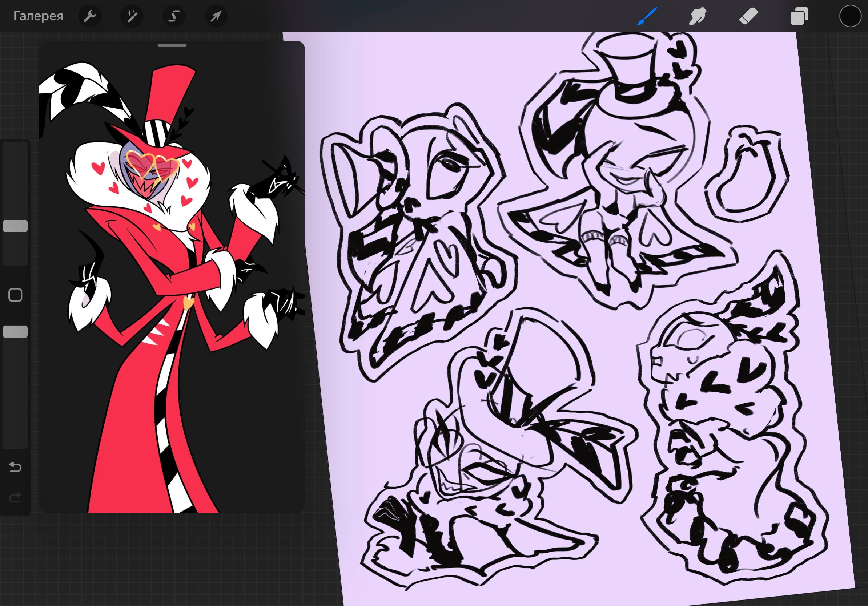This screenshot has height=606, width=868.
Task: Activate the Transform arrow tool
Action: pyautogui.click(x=216, y=16)
